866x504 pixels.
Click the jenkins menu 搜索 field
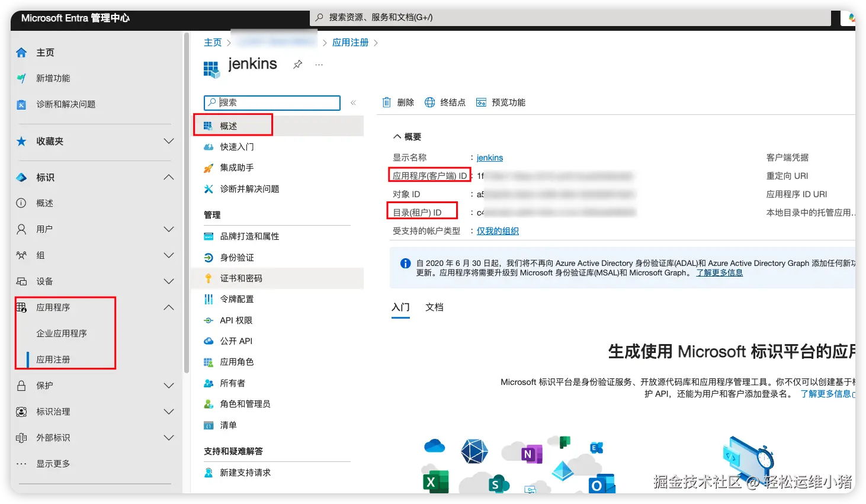coord(272,102)
